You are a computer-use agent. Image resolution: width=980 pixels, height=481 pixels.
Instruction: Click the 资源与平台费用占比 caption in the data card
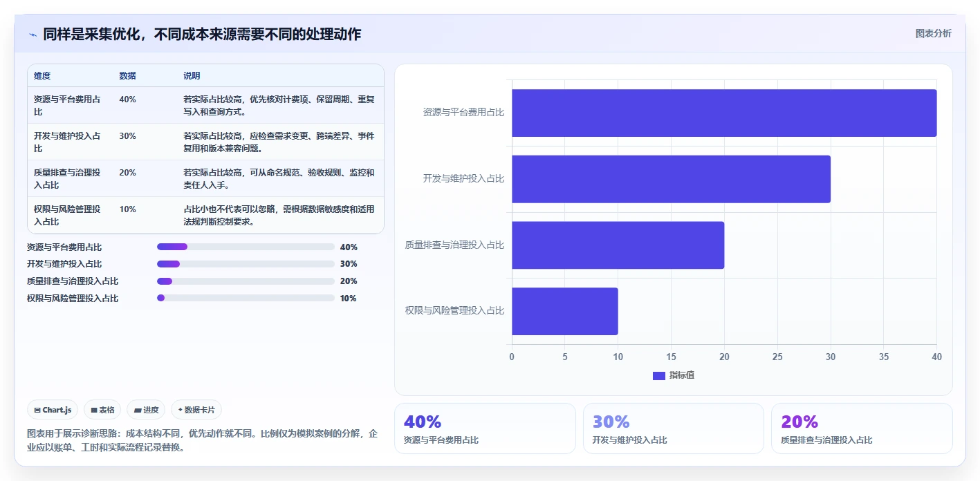point(441,440)
